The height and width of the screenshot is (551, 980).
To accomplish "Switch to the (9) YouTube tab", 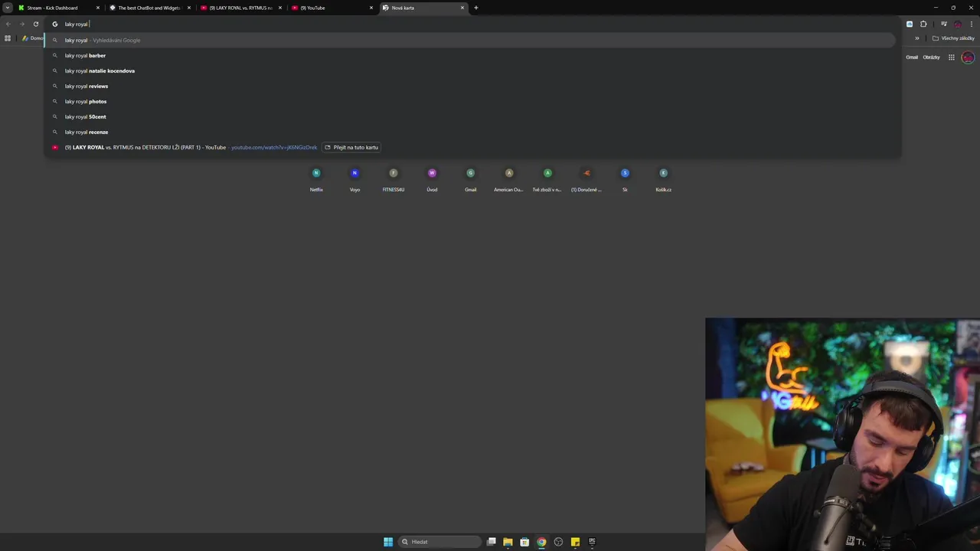I will pyautogui.click(x=332, y=8).
